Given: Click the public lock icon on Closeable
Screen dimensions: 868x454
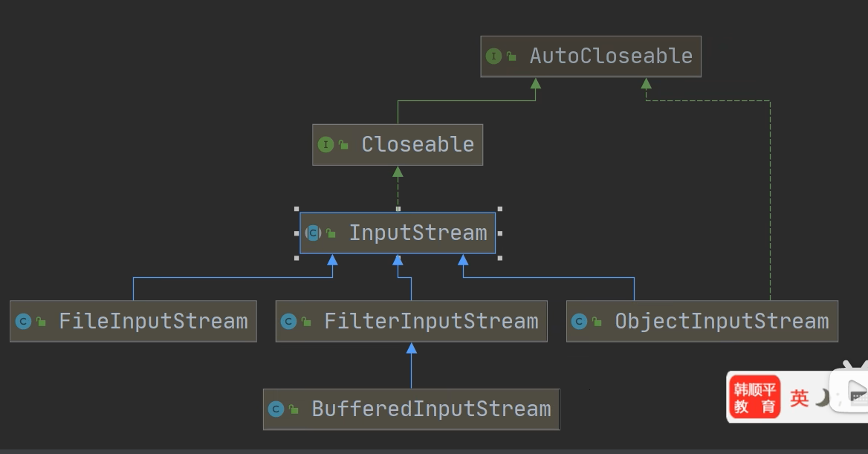Looking at the screenshot, I should 343,146.
